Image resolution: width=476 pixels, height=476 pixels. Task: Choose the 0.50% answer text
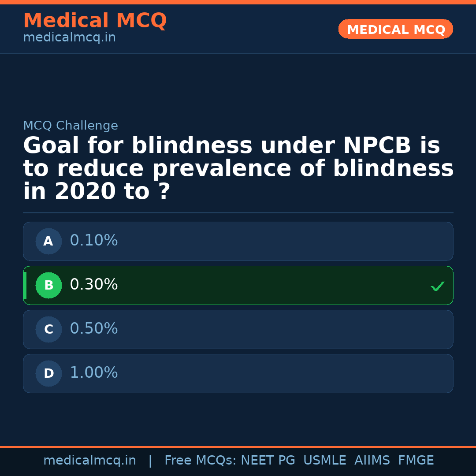tap(94, 329)
